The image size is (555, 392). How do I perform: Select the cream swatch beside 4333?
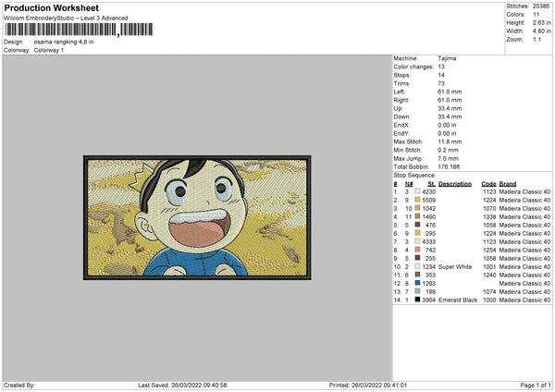(418, 241)
